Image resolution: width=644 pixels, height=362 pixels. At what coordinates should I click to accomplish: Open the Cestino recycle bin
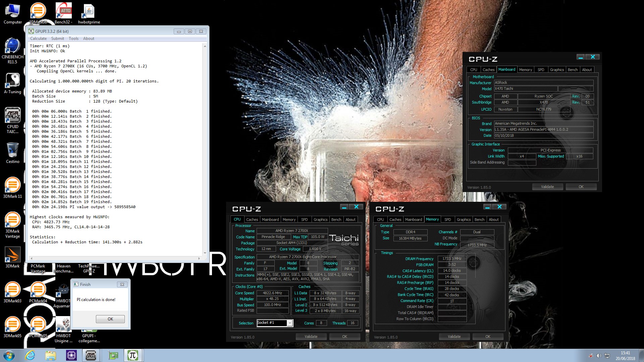12,154
